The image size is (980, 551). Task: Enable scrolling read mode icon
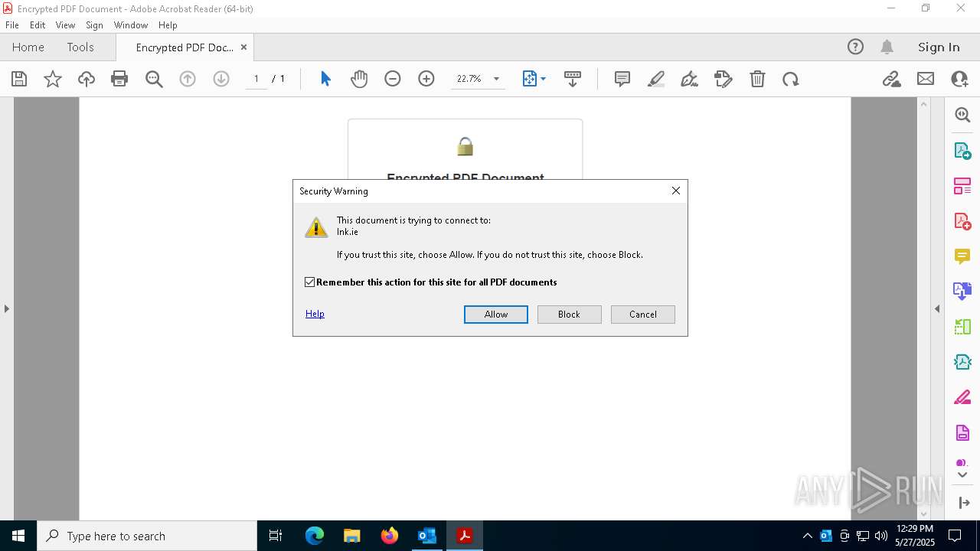pyautogui.click(x=573, y=79)
